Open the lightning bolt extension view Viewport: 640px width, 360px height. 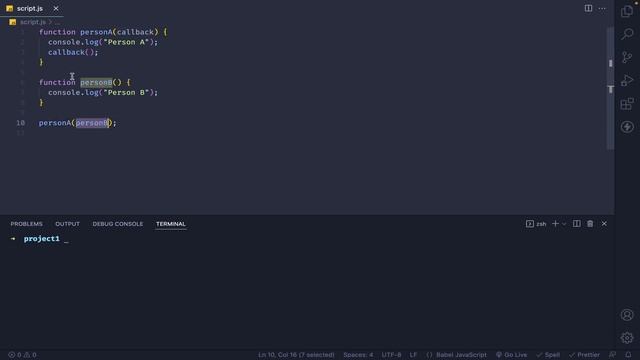tap(627, 127)
